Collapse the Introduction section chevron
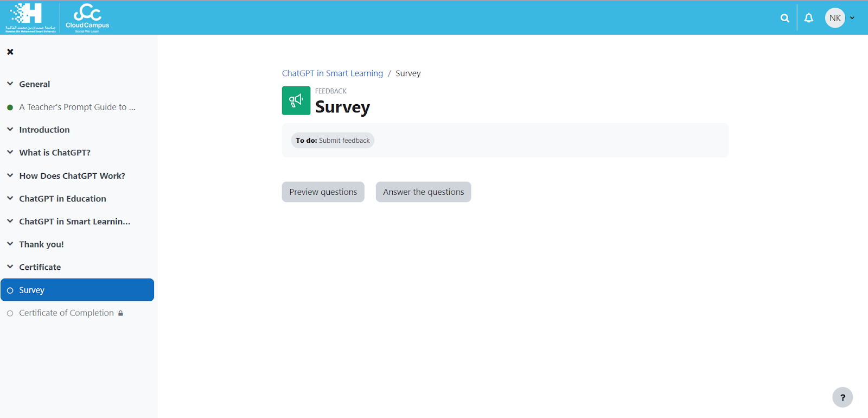This screenshot has width=868, height=418. point(10,129)
